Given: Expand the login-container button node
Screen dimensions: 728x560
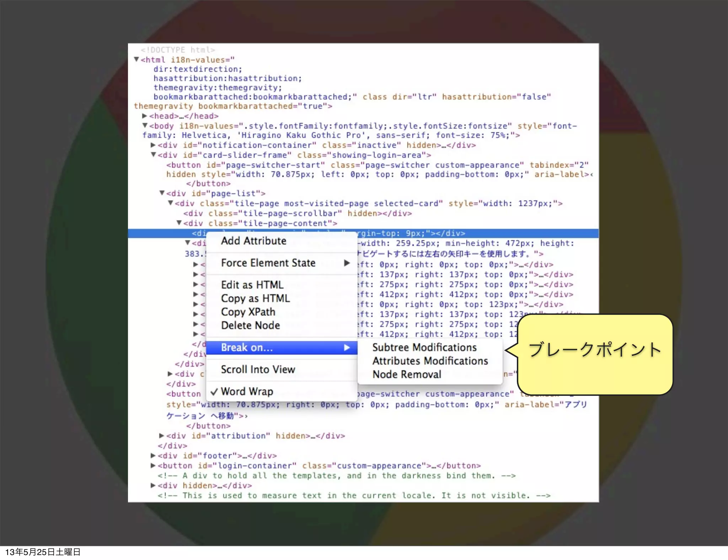Looking at the screenshot, I should [x=153, y=465].
